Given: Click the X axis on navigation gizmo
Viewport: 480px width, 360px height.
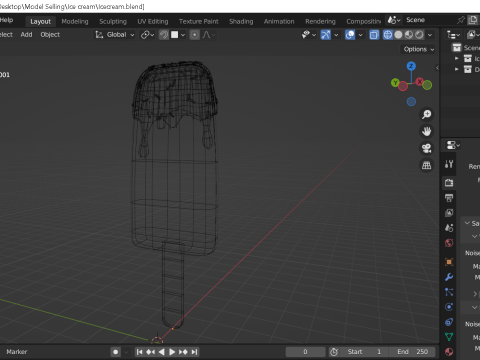Looking at the screenshot, I should 419,81.
